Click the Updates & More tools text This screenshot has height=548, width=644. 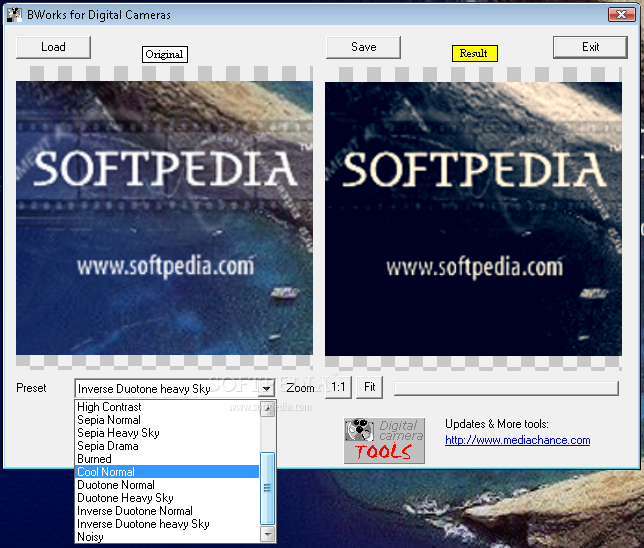coord(497,424)
